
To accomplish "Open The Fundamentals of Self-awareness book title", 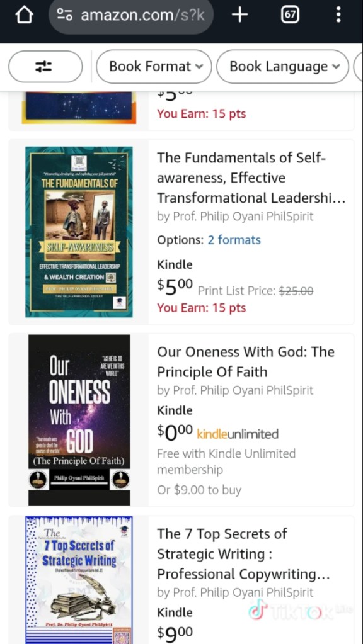I will click(251, 178).
